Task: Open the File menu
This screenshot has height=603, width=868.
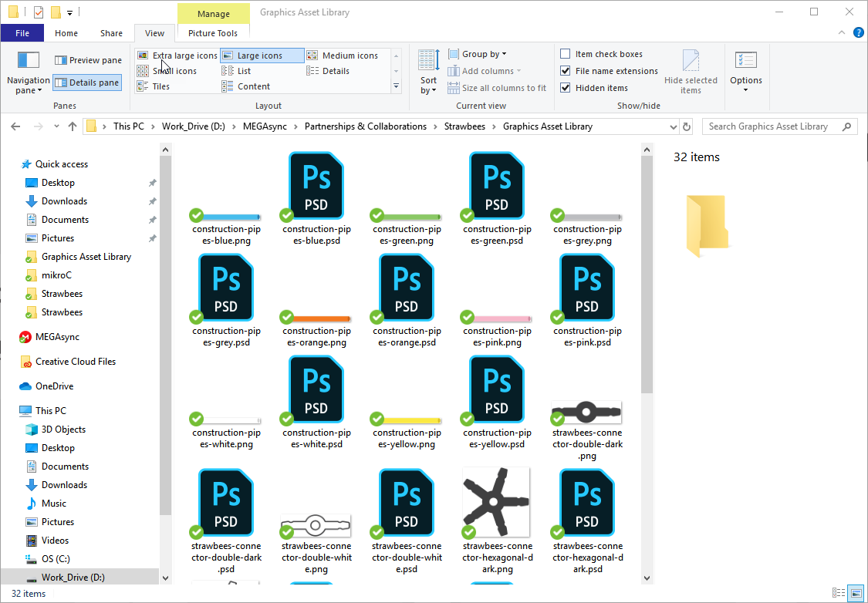Action: 22,33
